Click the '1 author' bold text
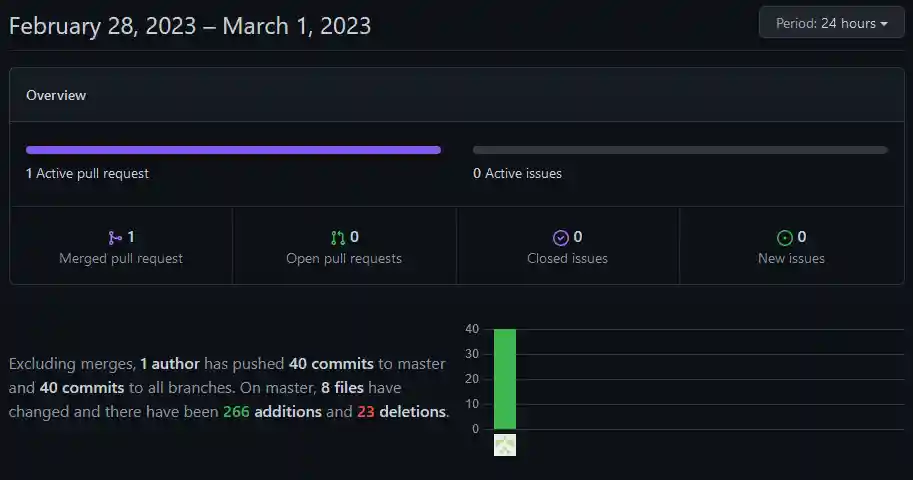 click(x=170, y=364)
